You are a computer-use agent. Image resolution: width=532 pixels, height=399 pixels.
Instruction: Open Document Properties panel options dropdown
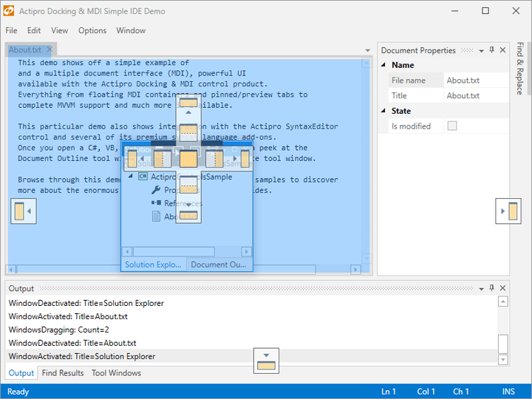(481, 50)
